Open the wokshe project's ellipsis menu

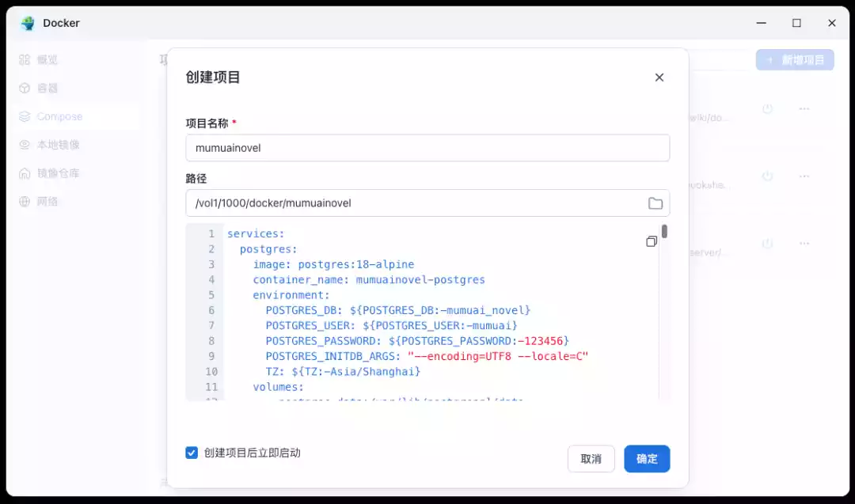tap(805, 176)
